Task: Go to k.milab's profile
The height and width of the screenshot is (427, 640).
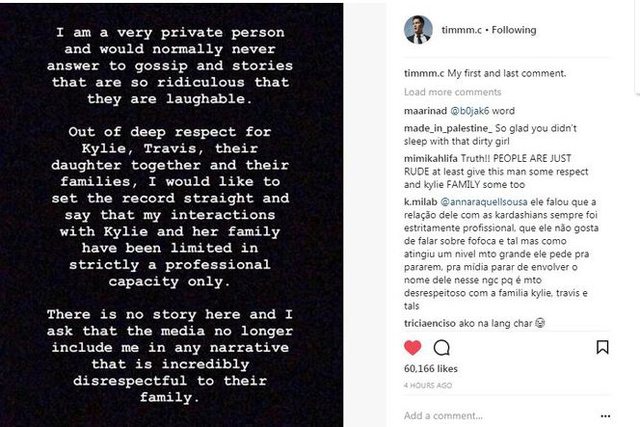Action: click(424, 203)
